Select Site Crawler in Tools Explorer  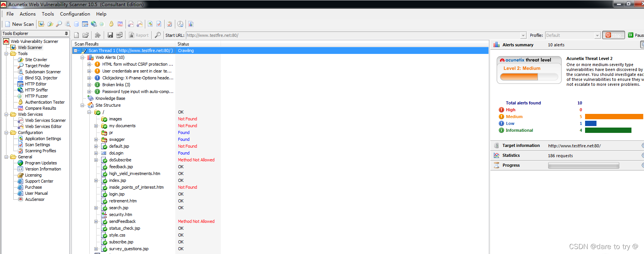(x=36, y=60)
